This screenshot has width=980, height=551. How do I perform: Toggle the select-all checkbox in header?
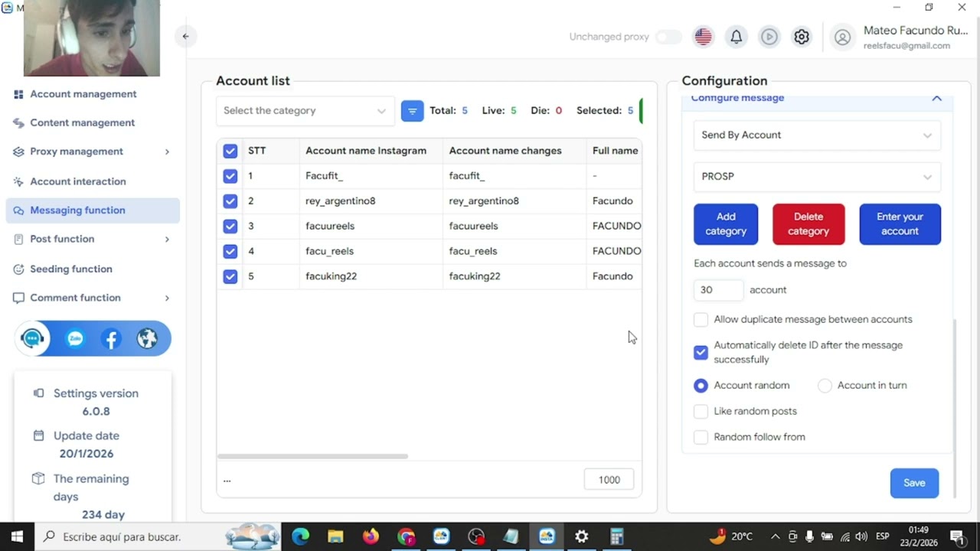tap(230, 151)
